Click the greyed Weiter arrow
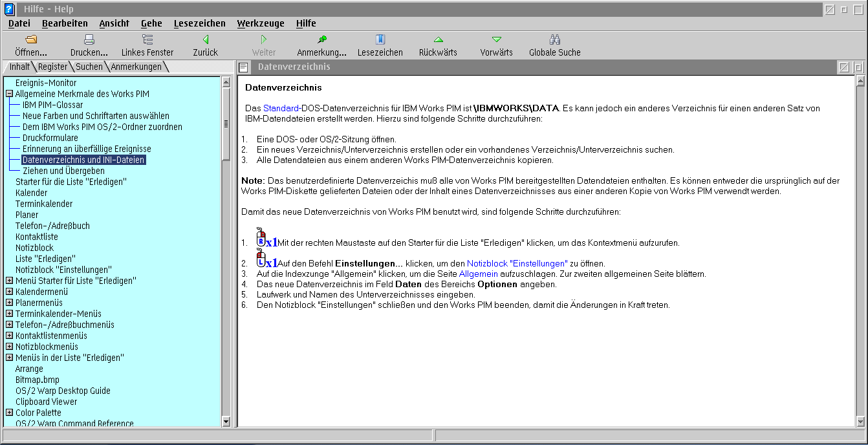The image size is (868, 445). coord(264,39)
